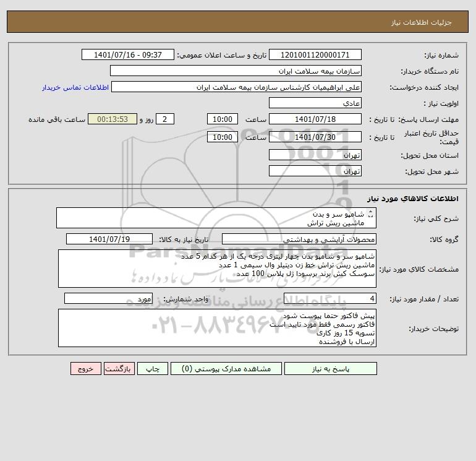This screenshot has width=476, height=461.
Task: Open 'مشاهده مدارک پیوستی (0)' attachments
Action: coord(226,369)
